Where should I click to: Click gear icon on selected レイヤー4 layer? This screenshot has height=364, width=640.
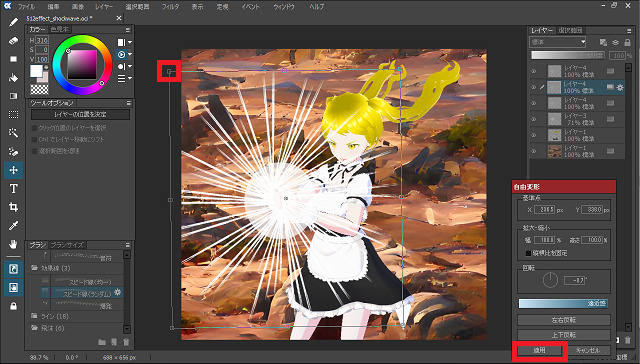620,87
